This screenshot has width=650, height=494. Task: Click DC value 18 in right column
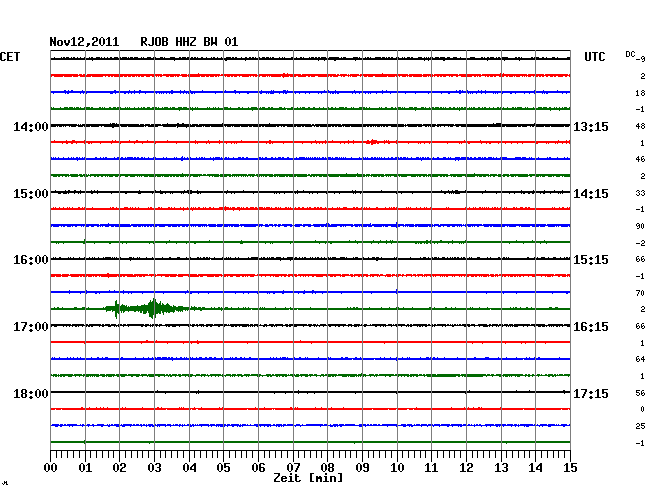point(640,93)
